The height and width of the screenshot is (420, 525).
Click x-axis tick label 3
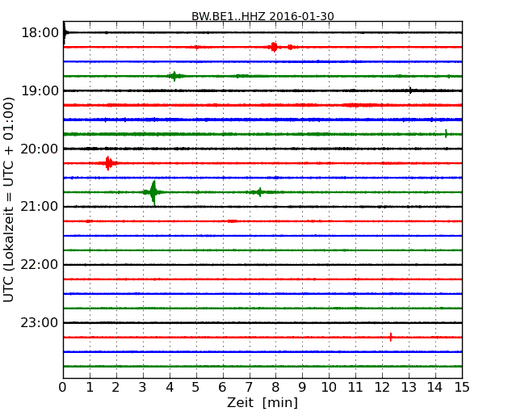[x=142, y=388]
